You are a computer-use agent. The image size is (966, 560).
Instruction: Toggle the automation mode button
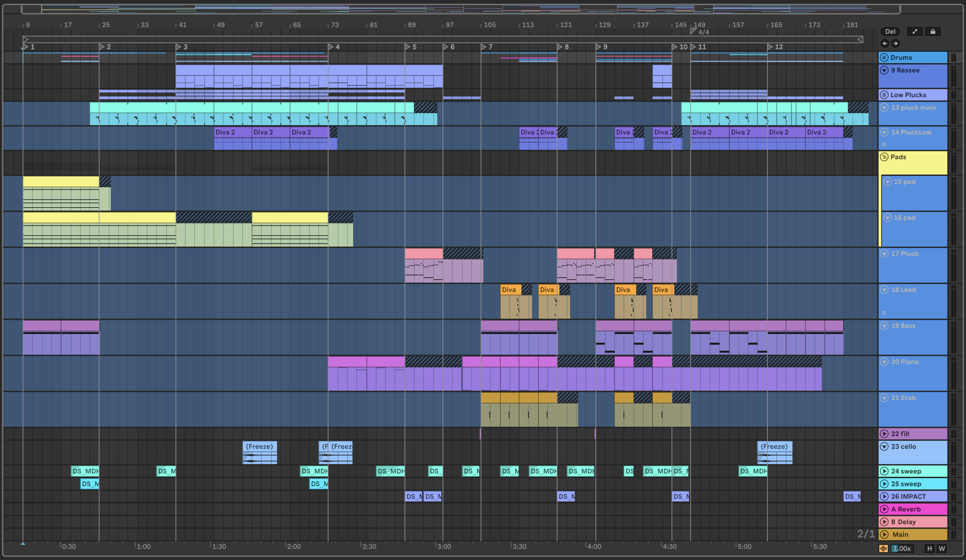915,31
